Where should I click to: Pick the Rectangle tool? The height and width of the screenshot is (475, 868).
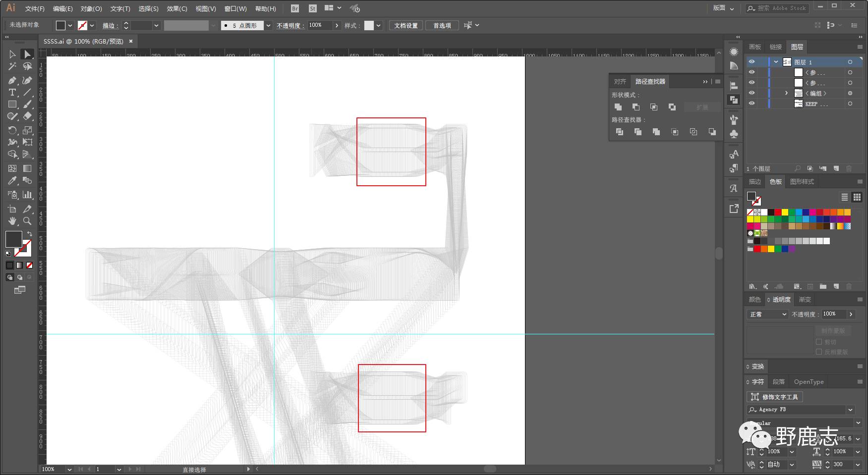[x=12, y=105]
